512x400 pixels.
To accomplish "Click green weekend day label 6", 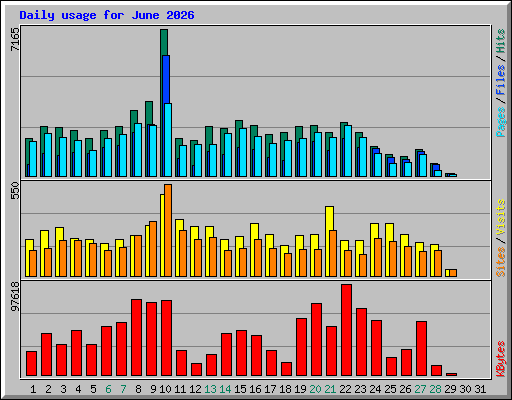I will coord(108,389).
